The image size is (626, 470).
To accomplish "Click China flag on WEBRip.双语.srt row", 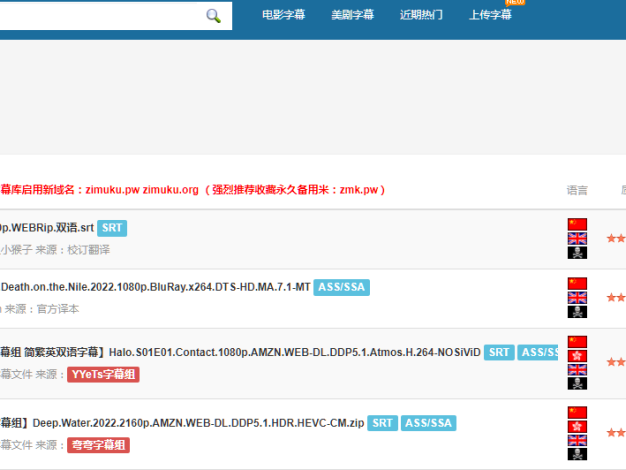I will [577, 224].
